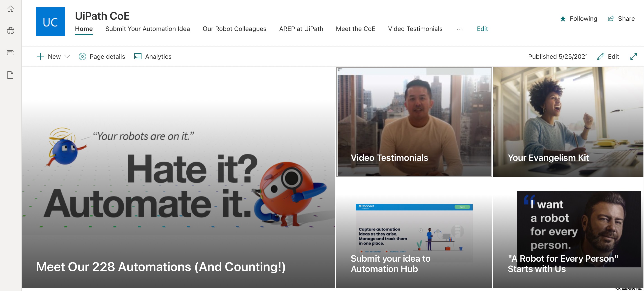Open Your Evangelism Kit tile

[568, 122]
